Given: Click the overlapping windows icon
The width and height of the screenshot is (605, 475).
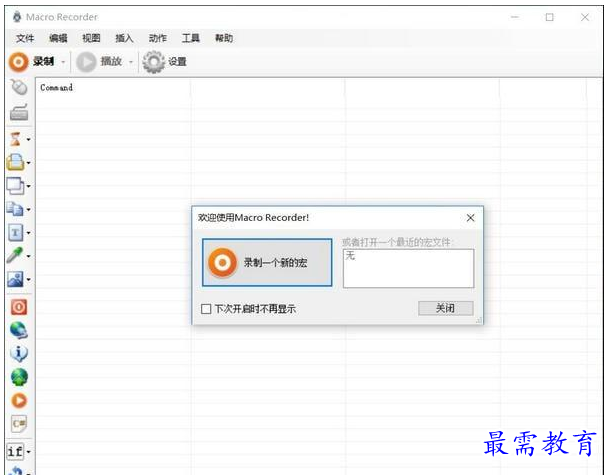Looking at the screenshot, I should click(x=15, y=186).
